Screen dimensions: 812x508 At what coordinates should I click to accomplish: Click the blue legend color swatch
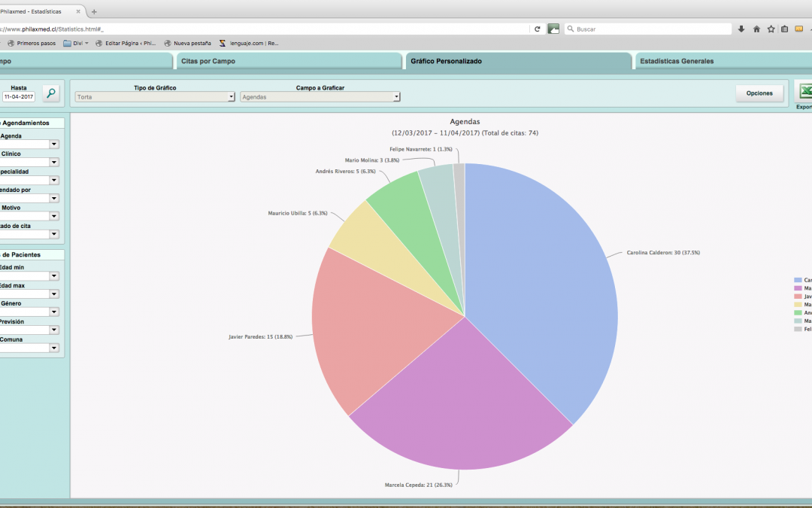pyautogui.click(x=798, y=280)
